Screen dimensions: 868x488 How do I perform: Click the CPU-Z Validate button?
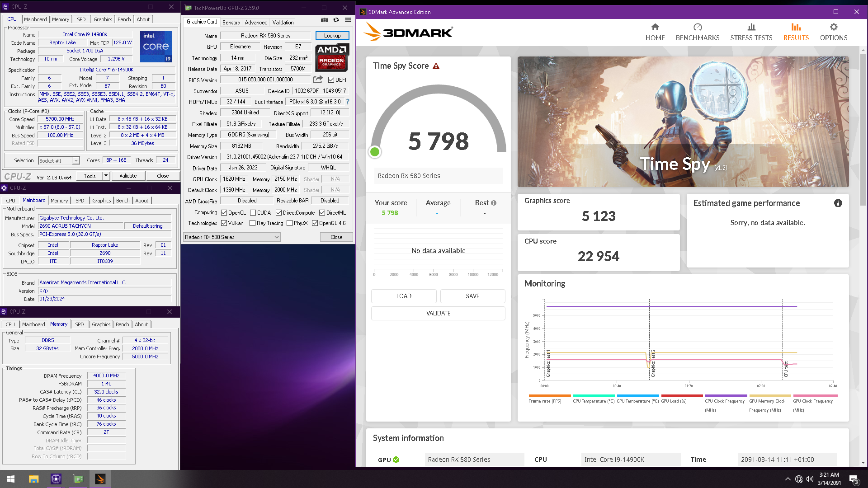128,176
